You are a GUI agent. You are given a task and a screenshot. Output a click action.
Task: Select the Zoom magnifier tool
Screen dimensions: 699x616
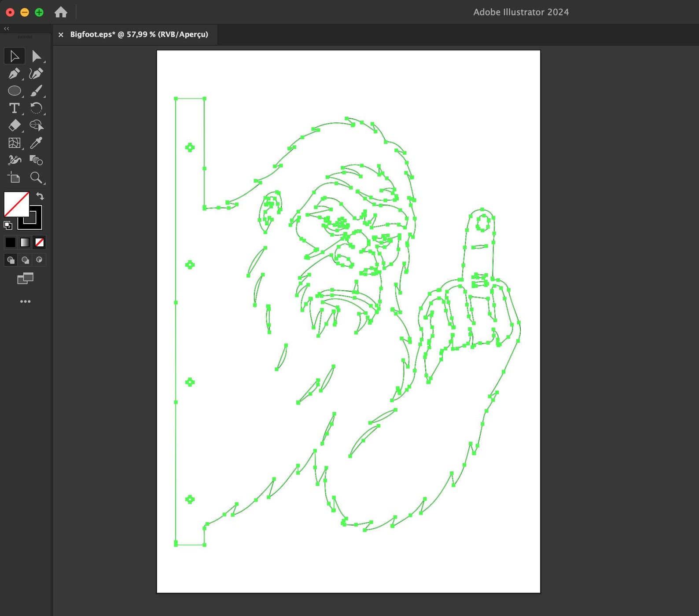pyautogui.click(x=37, y=177)
